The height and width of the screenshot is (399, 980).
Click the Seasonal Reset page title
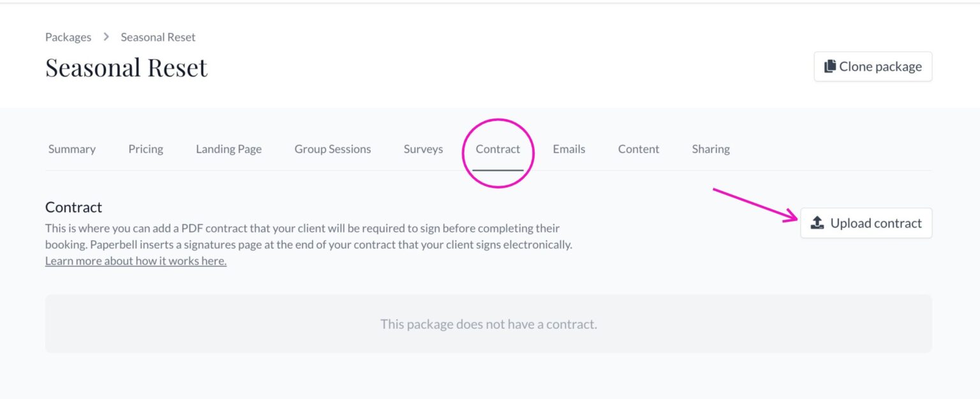click(126, 68)
